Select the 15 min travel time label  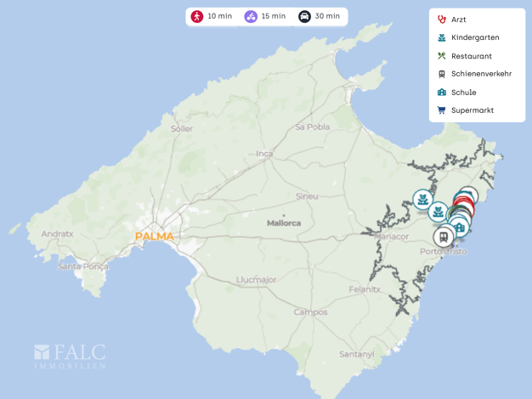coord(274,16)
